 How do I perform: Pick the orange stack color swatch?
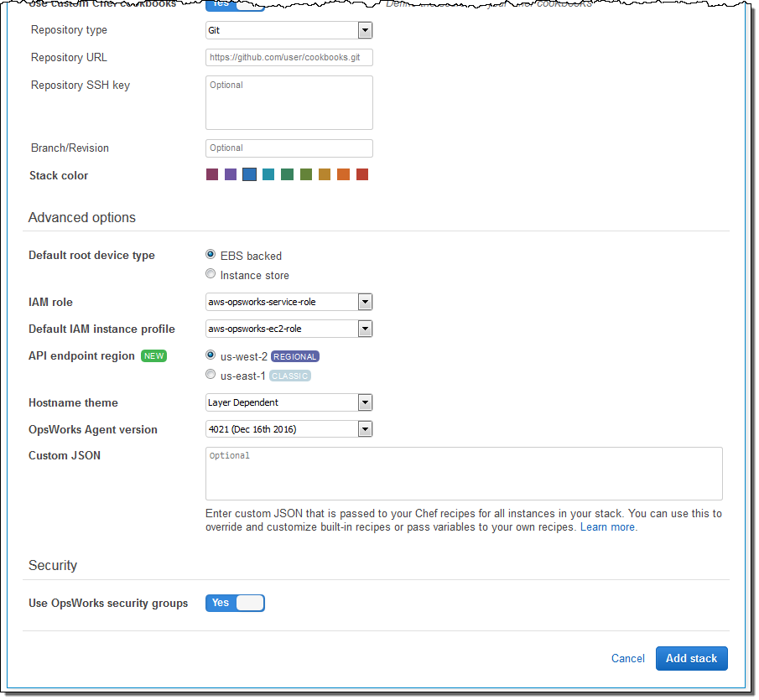click(343, 174)
